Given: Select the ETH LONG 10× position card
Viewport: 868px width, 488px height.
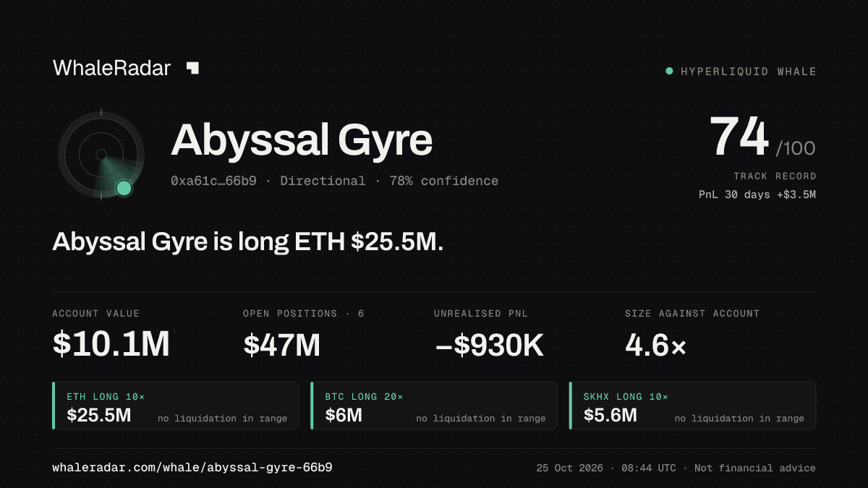Looking at the screenshot, I should pos(176,406).
